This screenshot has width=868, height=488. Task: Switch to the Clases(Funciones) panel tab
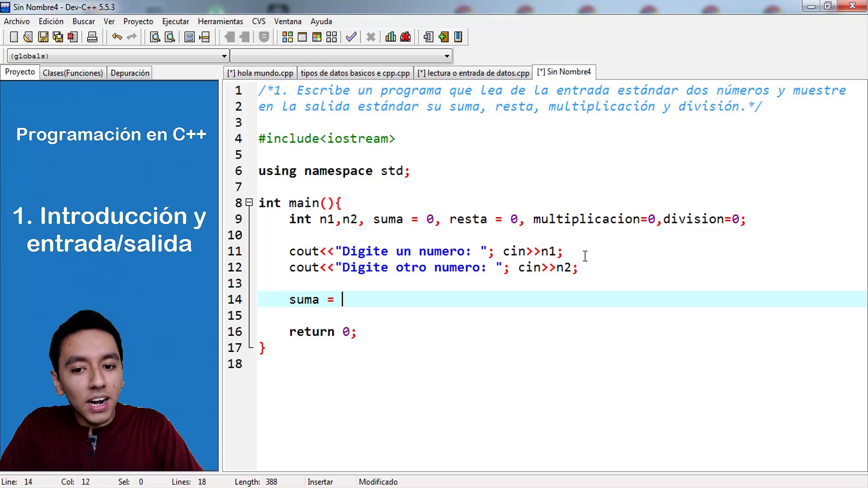[72, 72]
